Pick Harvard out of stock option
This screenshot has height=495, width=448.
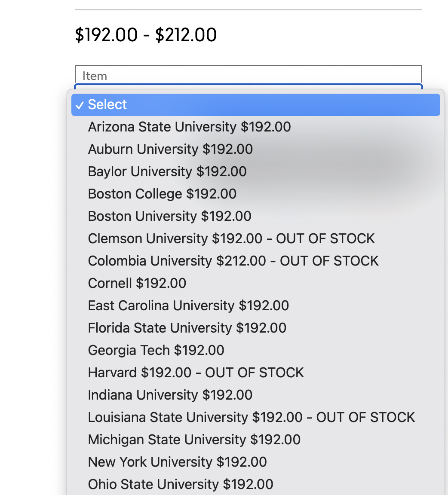coord(255,373)
